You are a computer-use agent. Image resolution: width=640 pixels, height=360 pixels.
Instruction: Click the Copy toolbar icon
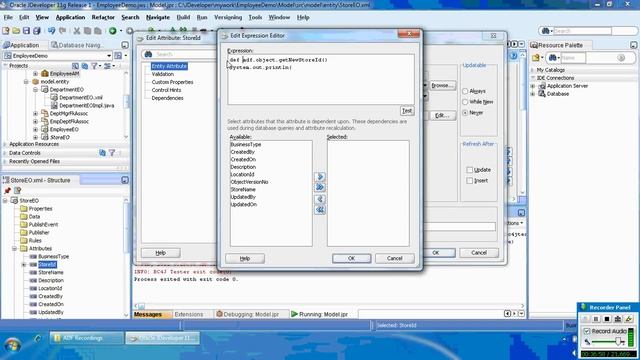[87, 31]
